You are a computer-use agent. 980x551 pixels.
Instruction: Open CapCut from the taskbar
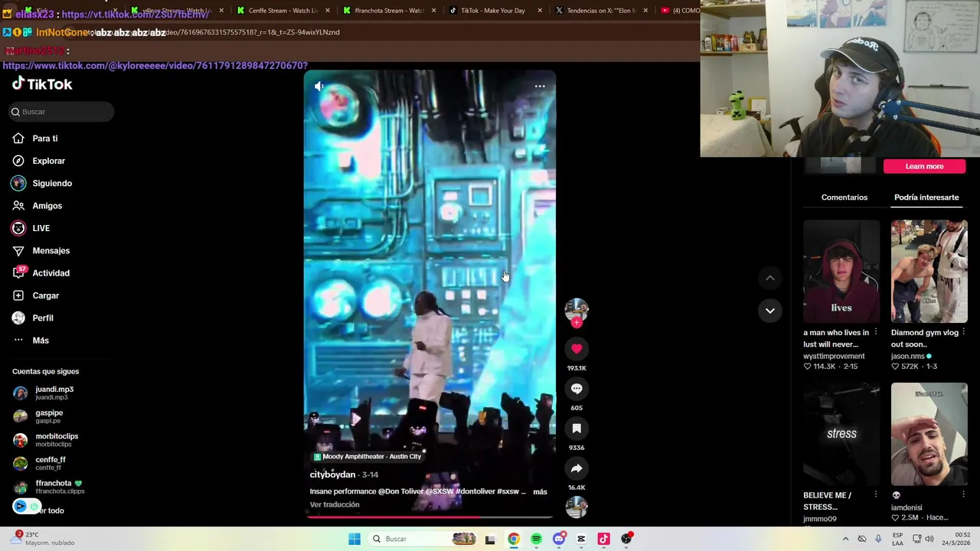tap(581, 539)
